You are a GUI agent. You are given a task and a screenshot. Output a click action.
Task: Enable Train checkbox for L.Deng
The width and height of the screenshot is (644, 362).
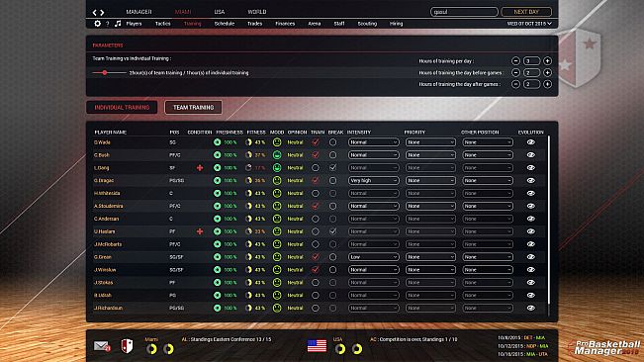point(316,168)
